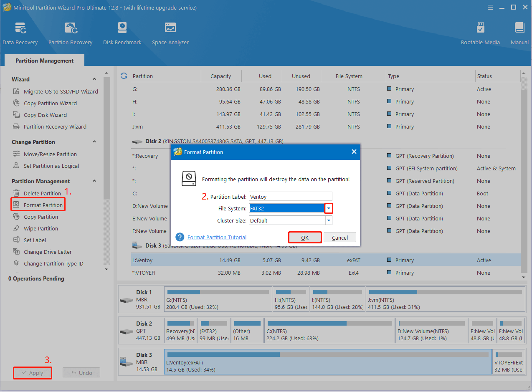
Task: Launch Disk Benchmark
Action: coord(122,33)
